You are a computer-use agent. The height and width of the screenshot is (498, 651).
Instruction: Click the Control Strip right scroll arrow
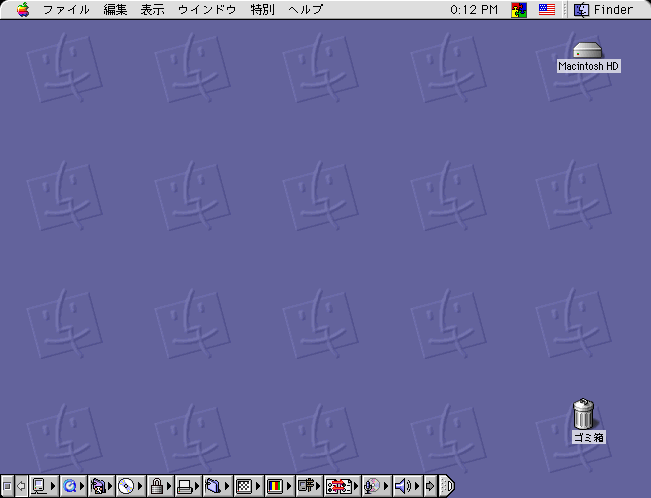click(430, 486)
